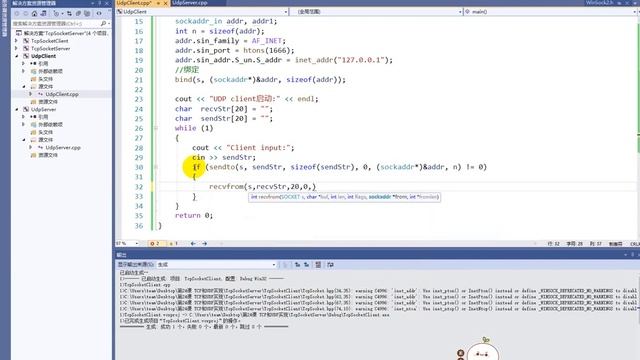Viewport: 640px width, 360px height.
Task: Collapse the while (1) code block
Action: click(x=156, y=128)
